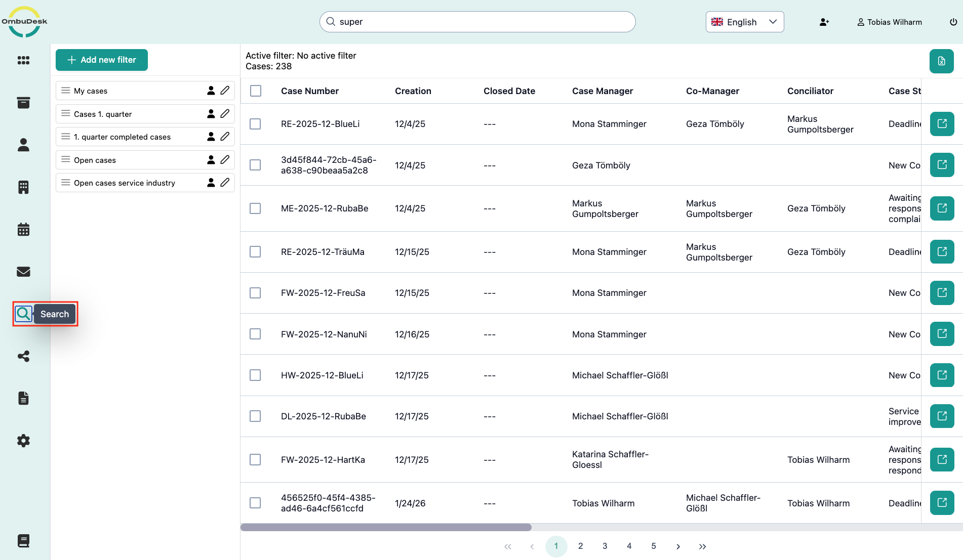Go to page 5
Image resolution: width=963 pixels, height=560 pixels.
[654, 546]
